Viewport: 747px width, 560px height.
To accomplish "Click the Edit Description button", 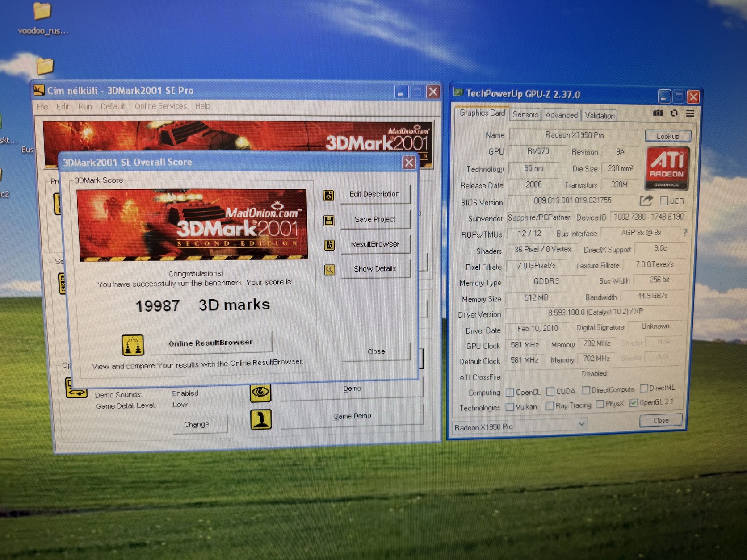I will tap(374, 194).
